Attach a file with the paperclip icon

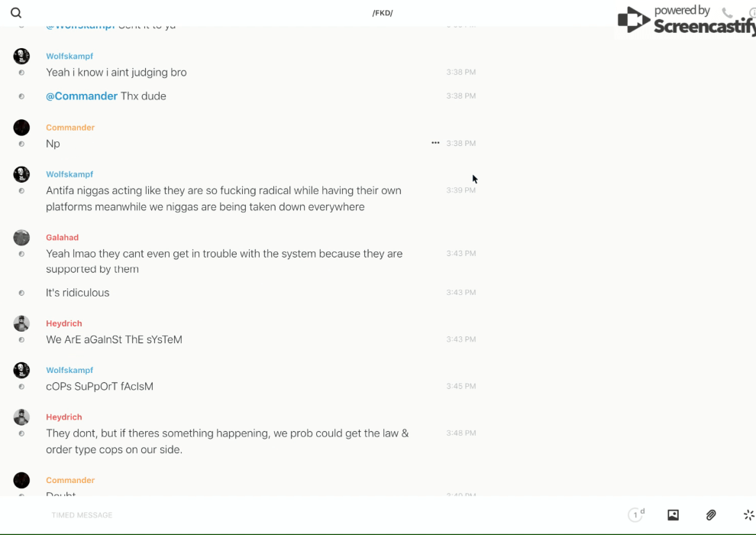711,515
